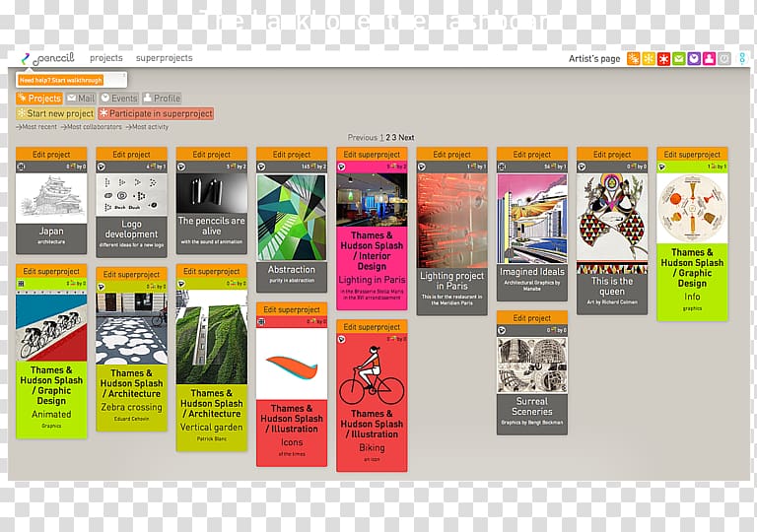The height and width of the screenshot is (532, 757).
Task: Click the header icon on the Japan card
Action: pyautogui.click(x=21, y=166)
